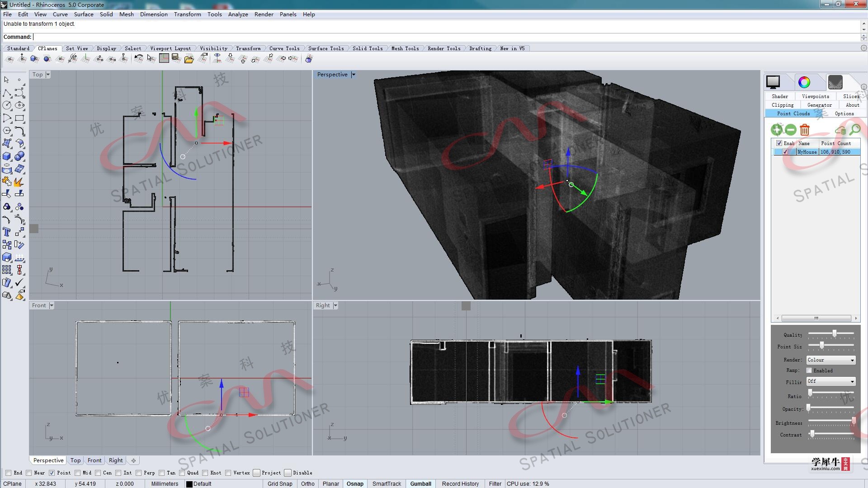Choose the Circle tool

click(x=7, y=105)
